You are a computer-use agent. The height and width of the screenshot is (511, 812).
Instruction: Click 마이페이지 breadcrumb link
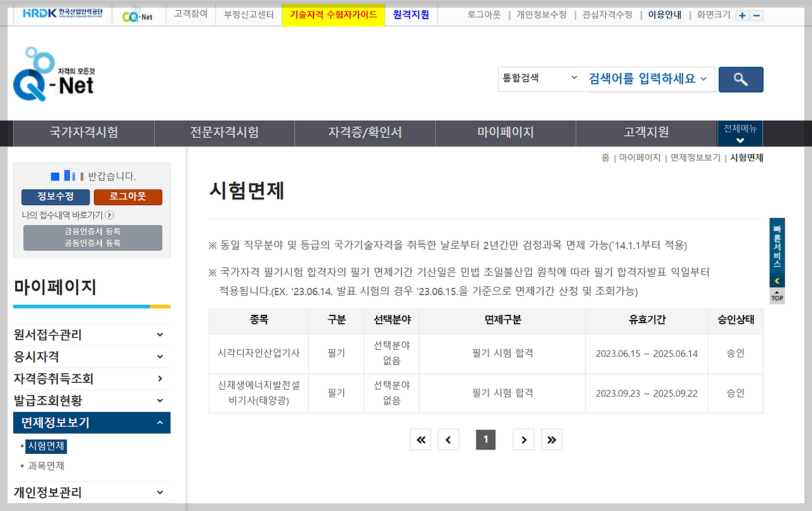tap(640, 157)
